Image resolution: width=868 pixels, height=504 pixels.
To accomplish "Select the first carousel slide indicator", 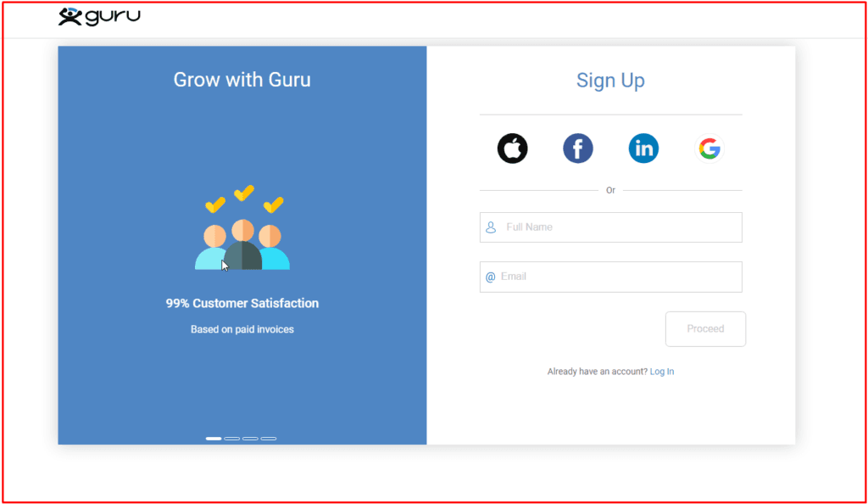I will click(214, 439).
